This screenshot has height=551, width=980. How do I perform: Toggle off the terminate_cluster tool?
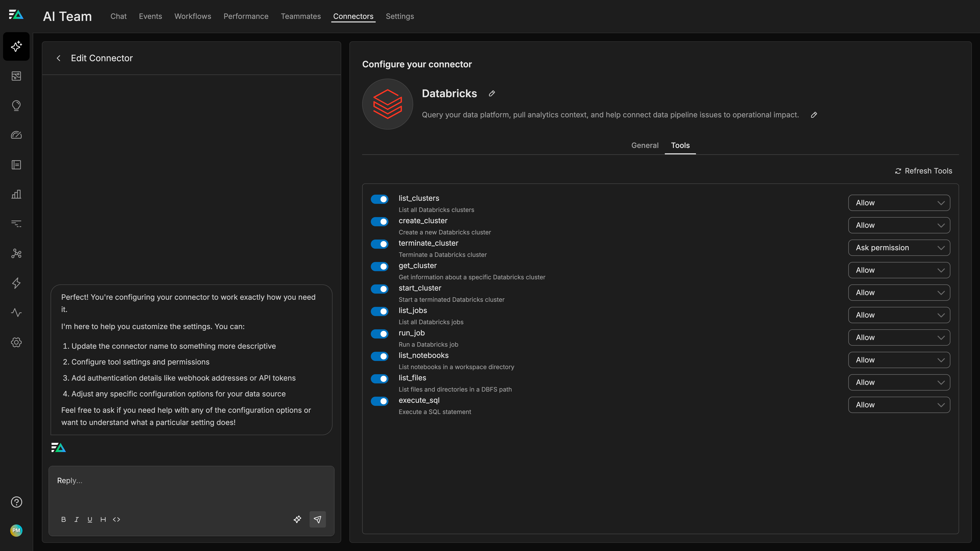click(380, 244)
